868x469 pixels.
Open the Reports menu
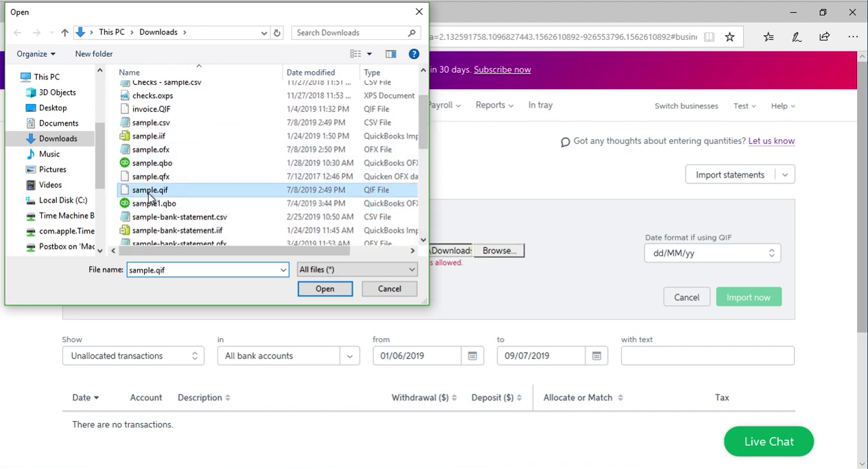coord(494,106)
